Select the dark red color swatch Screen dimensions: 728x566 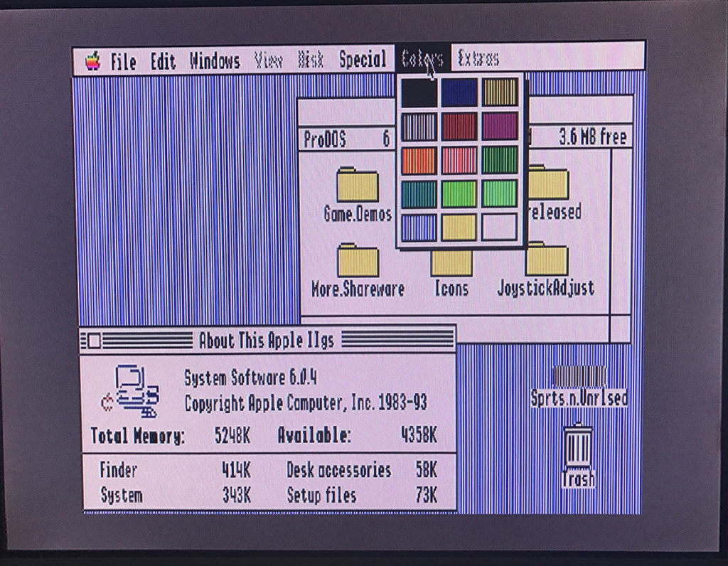click(x=459, y=127)
